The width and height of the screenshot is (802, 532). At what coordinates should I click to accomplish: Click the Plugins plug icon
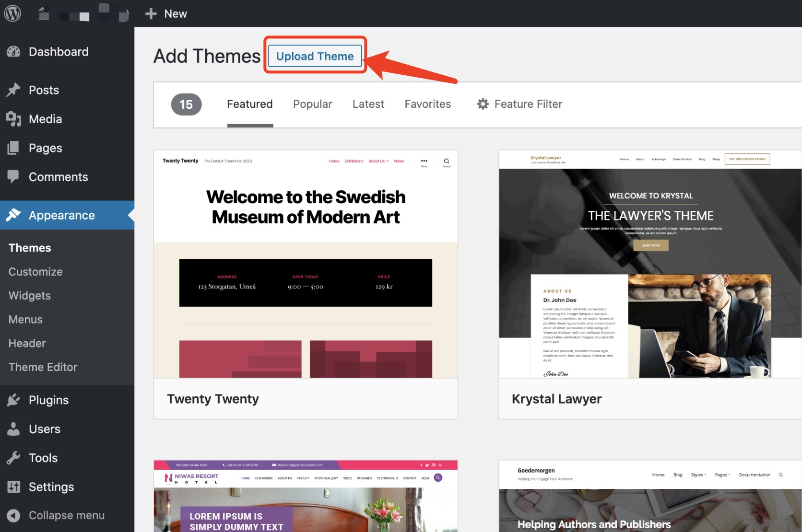(13, 400)
